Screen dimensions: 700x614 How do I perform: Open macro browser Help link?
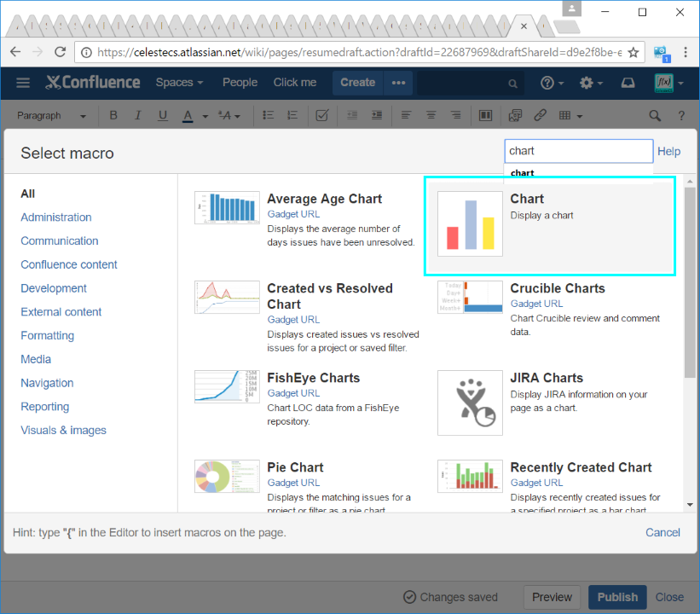(668, 152)
